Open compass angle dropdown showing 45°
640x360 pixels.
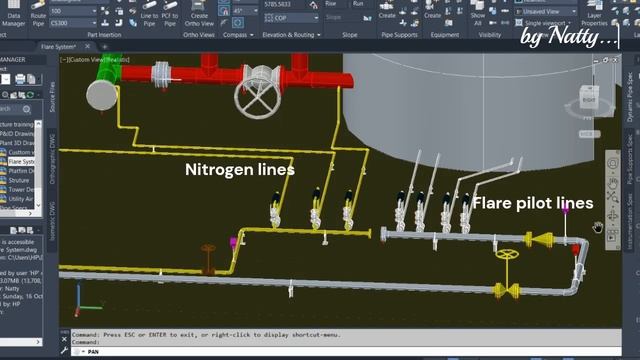(x=246, y=11)
